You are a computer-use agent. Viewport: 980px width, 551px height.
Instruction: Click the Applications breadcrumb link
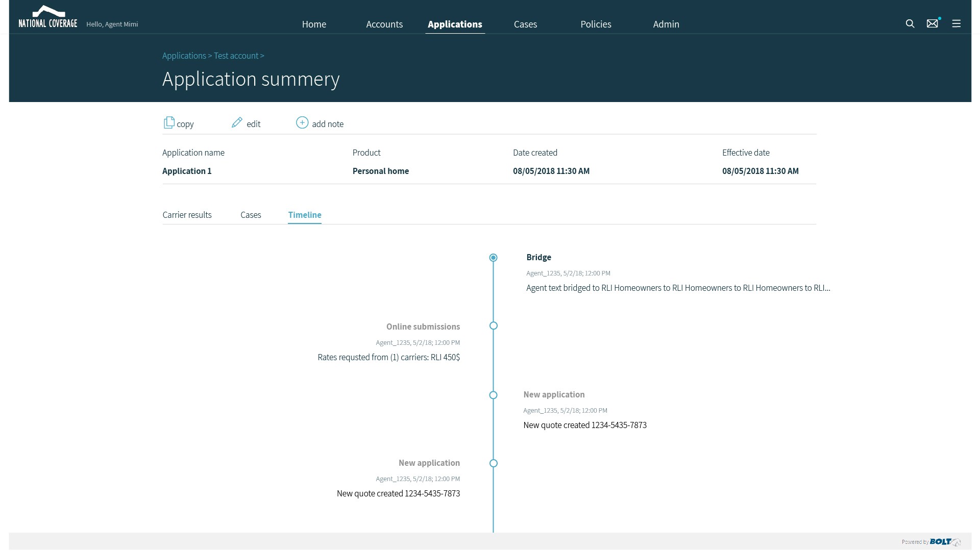(x=184, y=56)
